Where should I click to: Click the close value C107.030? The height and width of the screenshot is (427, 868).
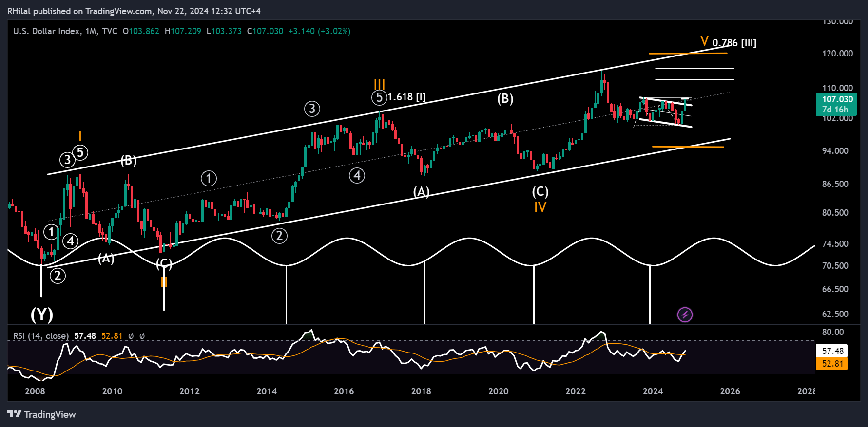[265, 31]
